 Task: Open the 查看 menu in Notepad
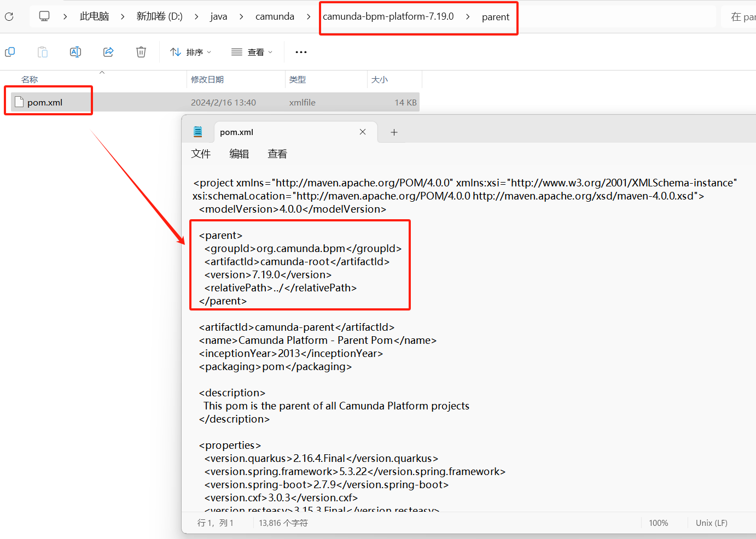click(x=277, y=154)
